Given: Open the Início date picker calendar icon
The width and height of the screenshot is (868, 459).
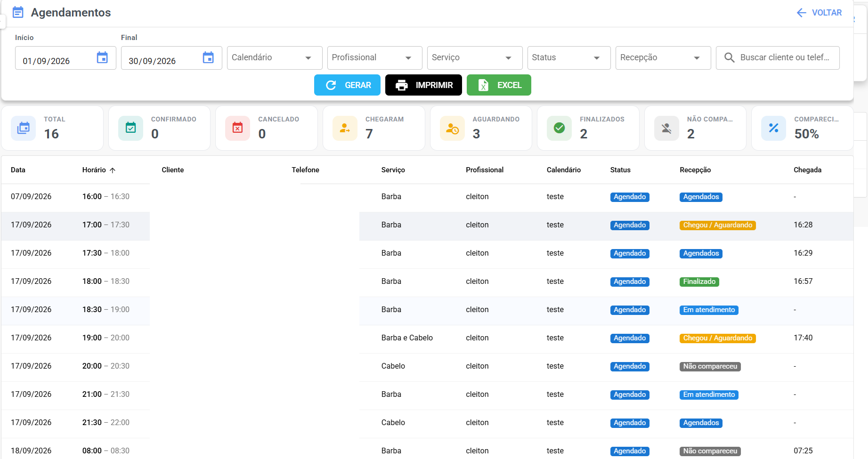Looking at the screenshot, I should (102, 57).
